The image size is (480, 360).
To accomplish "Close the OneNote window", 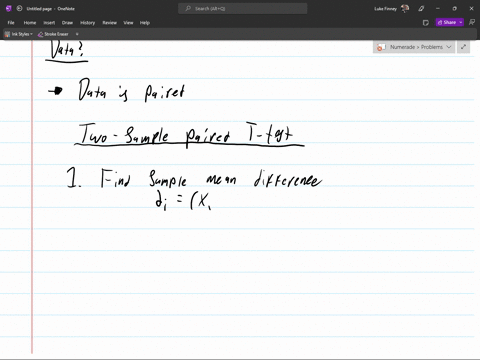I will [x=471, y=9].
